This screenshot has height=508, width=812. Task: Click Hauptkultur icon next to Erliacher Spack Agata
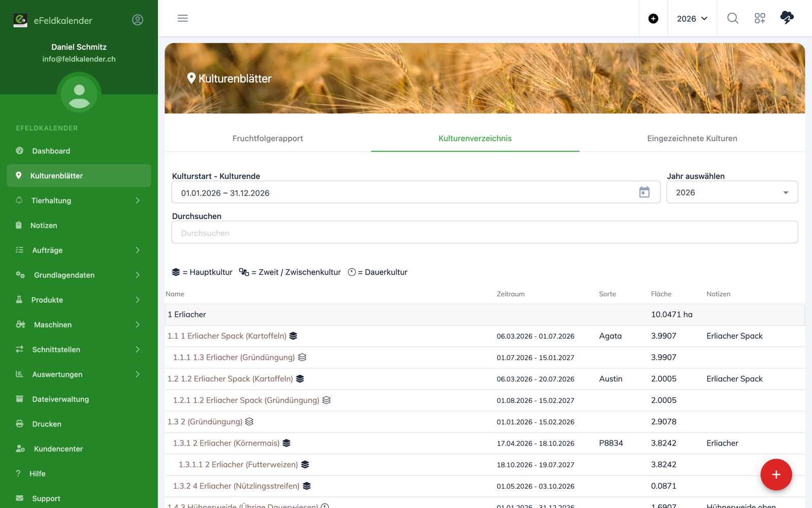click(293, 336)
